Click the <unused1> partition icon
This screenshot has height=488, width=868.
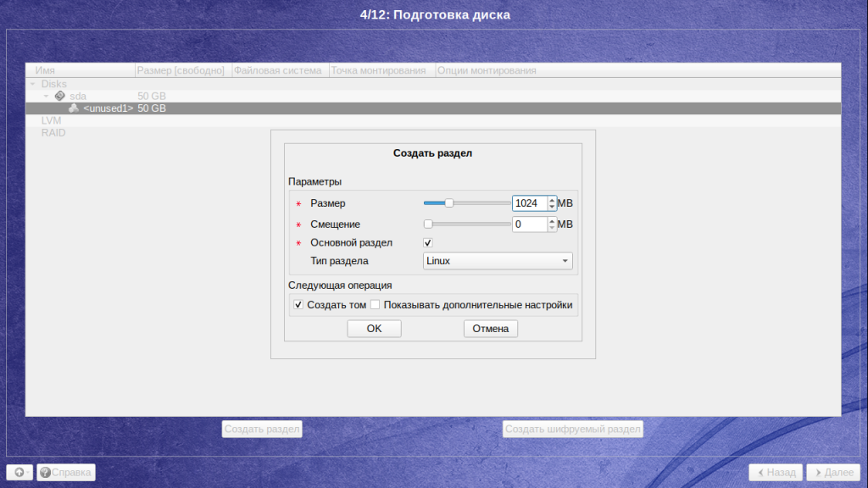pos(74,108)
